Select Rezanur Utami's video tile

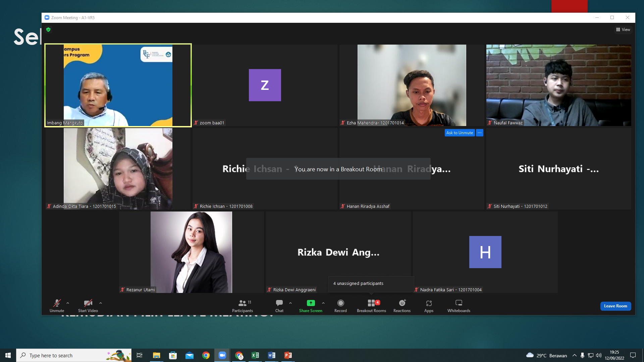(x=192, y=252)
